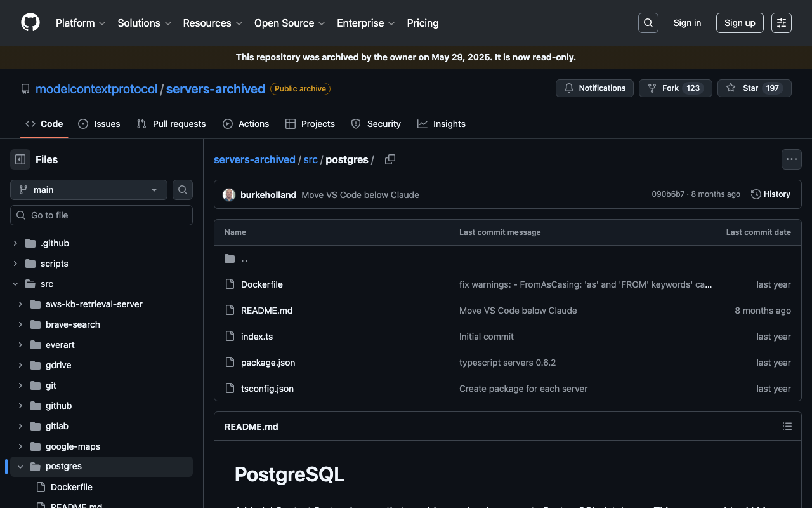Open the search magnifier in header
The image size is (812, 508).
[x=648, y=23]
